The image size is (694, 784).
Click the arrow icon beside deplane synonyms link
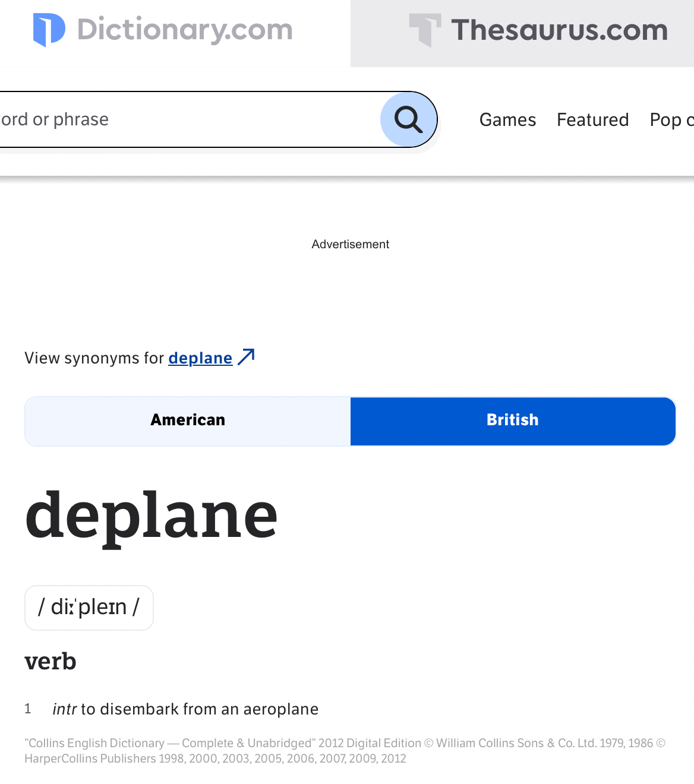pyautogui.click(x=246, y=357)
